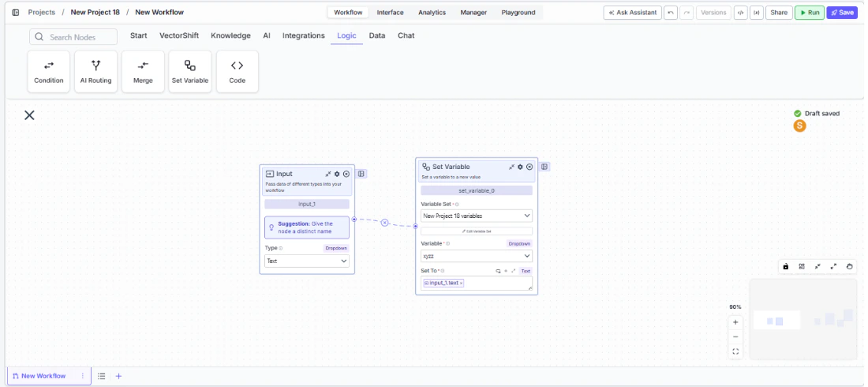Viewport: 868px width, 387px height.
Task: Toggle the Dropdown mode badge on Input Type
Action: coord(336,248)
